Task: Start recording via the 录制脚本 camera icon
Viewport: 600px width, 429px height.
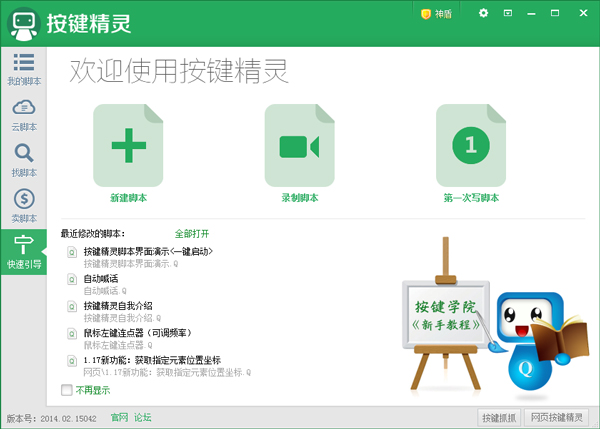Action: click(x=300, y=145)
